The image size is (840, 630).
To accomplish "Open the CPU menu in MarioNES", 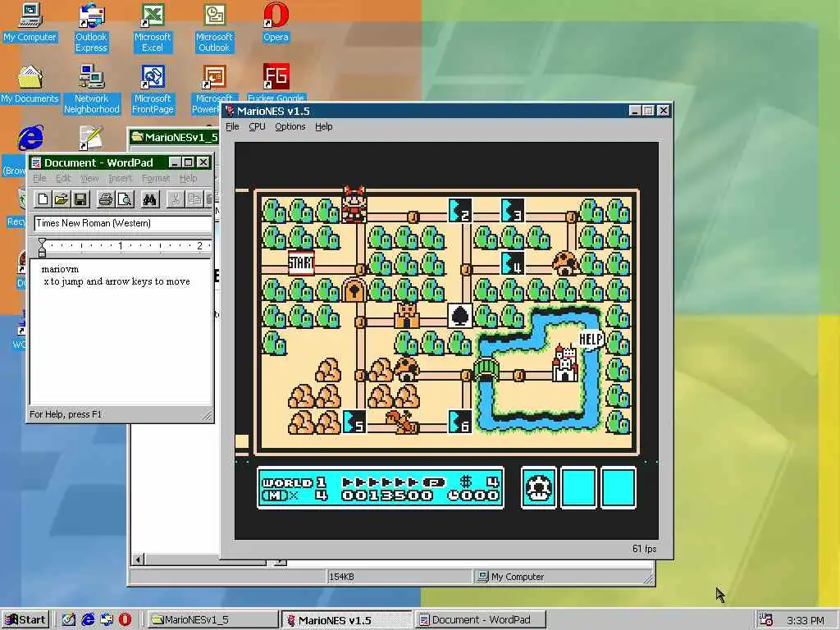I will 257,126.
